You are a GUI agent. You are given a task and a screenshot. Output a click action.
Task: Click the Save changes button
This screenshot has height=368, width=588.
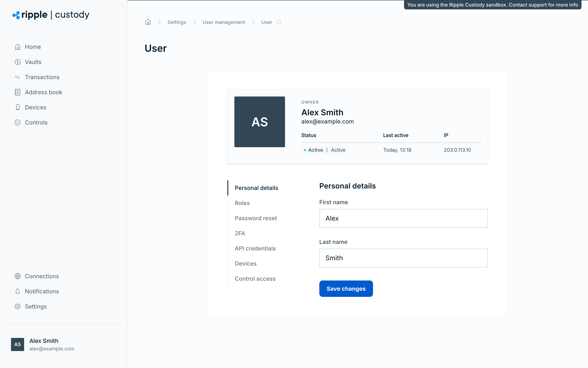coord(346,289)
